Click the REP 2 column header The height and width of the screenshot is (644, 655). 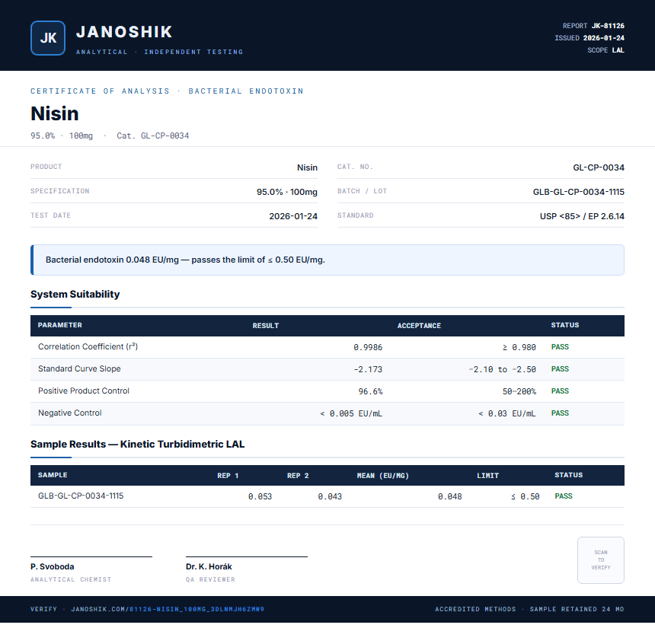[298, 475]
